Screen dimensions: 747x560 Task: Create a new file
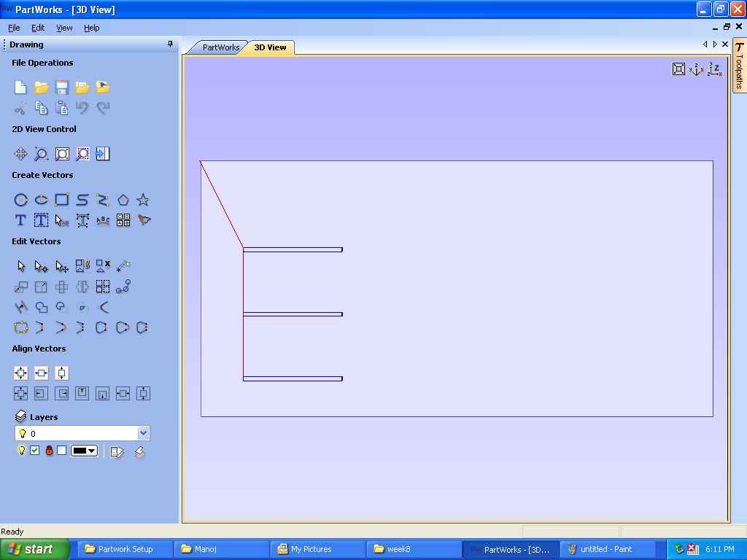(20, 87)
